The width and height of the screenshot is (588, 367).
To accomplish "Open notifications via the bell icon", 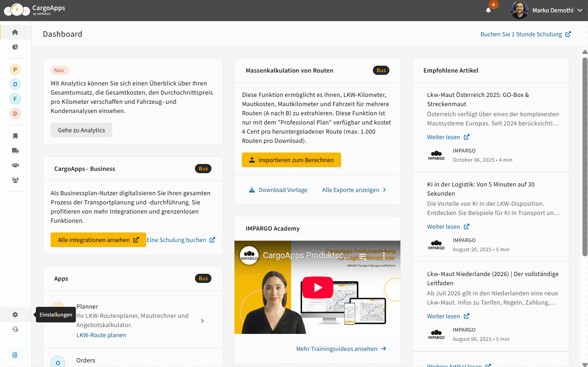I will 488,10.
